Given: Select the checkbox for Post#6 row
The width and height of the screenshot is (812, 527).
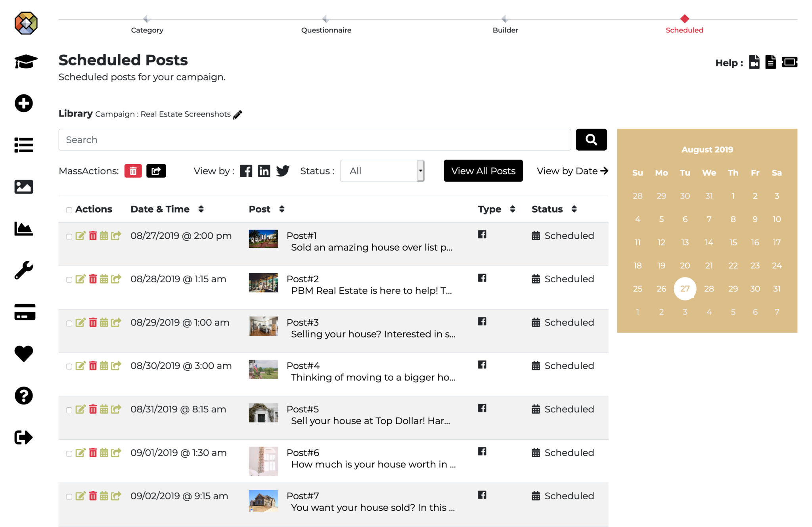Looking at the screenshot, I should pos(69,453).
